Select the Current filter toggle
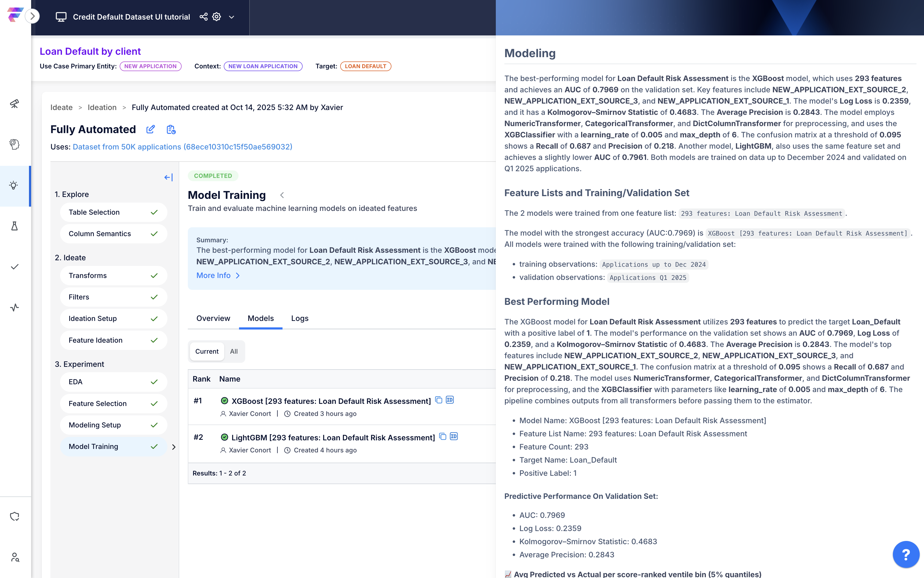This screenshot has width=924, height=578. 207,351
